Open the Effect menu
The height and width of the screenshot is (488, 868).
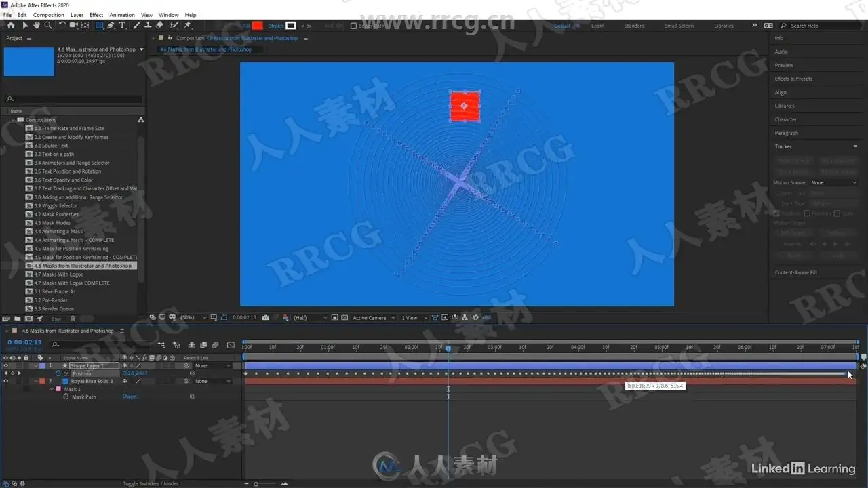coord(96,15)
